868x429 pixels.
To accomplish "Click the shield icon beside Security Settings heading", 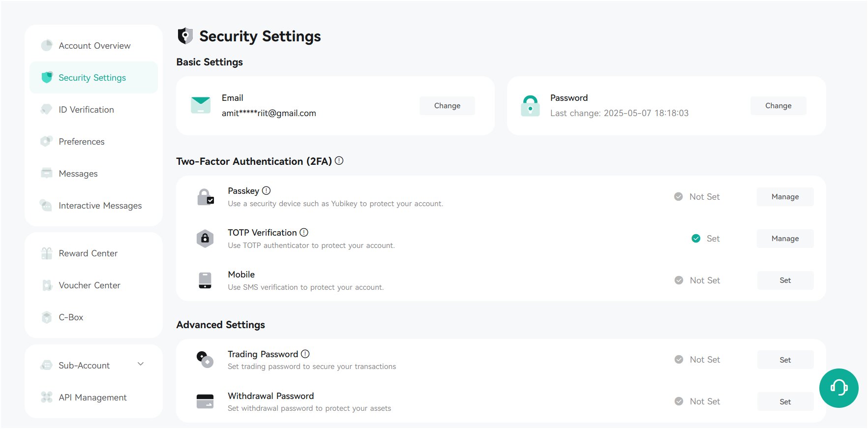I will point(185,36).
